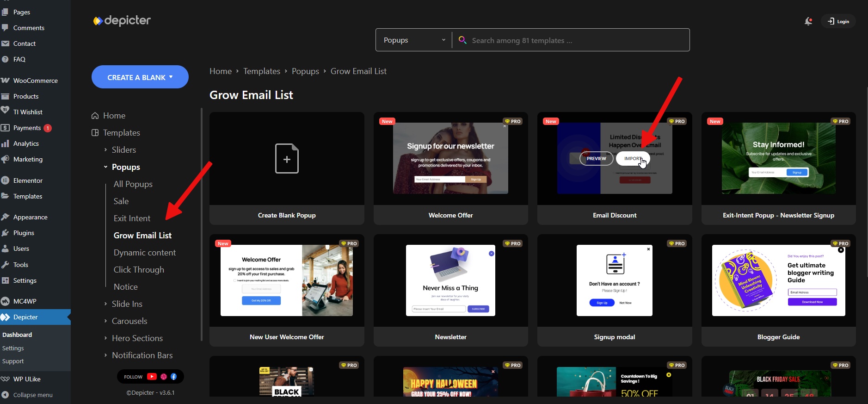The width and height of the screenshot is (868, 404).
Task: Preview the Email Discount template
Action: coord(597,159)
